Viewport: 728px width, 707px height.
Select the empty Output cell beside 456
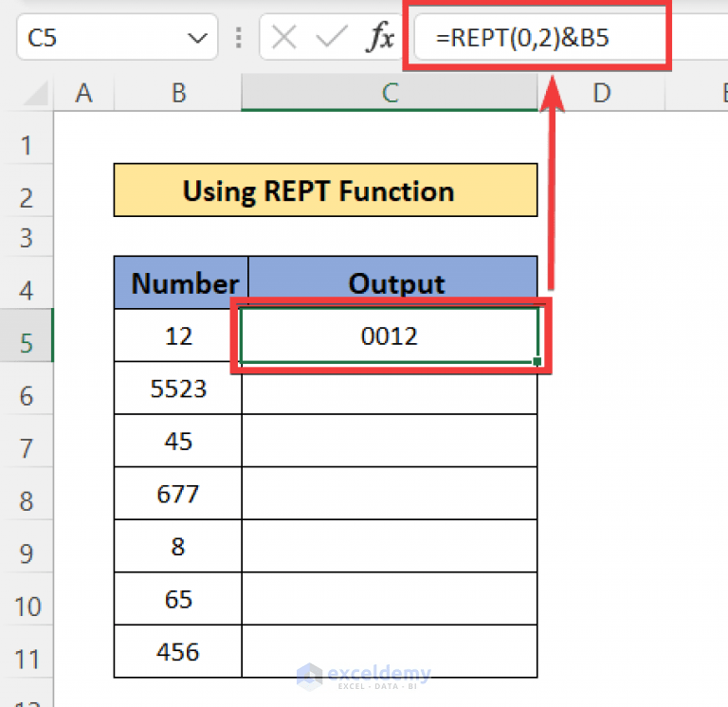(x=389, y=651)
